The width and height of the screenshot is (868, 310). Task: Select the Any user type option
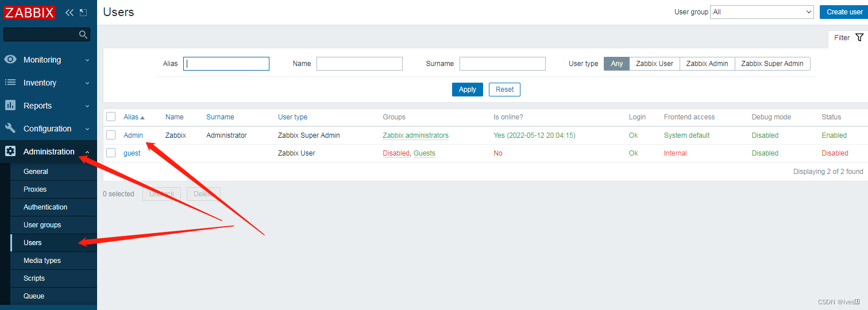pos(616,64)
